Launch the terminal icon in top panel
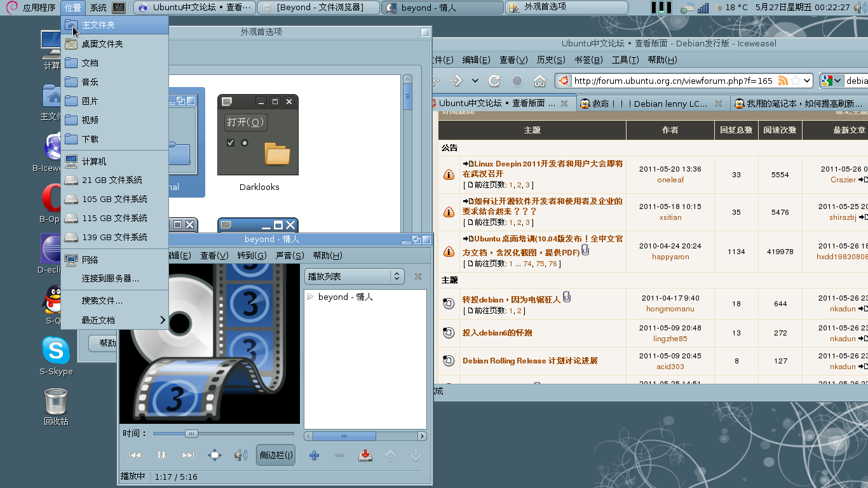Viewport: 868px width, 488px height. point(118,8)
